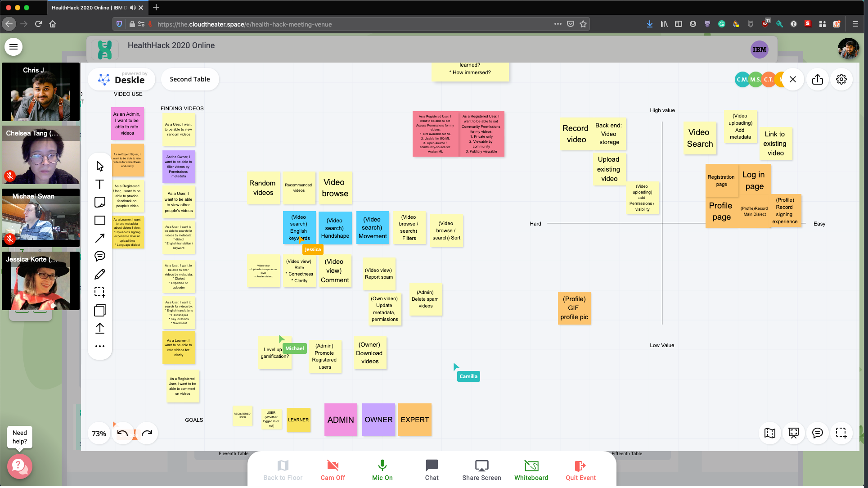Click the Video browse sticky note
The width and height of the screenshot is (868, 488).
tap(335, 188)
